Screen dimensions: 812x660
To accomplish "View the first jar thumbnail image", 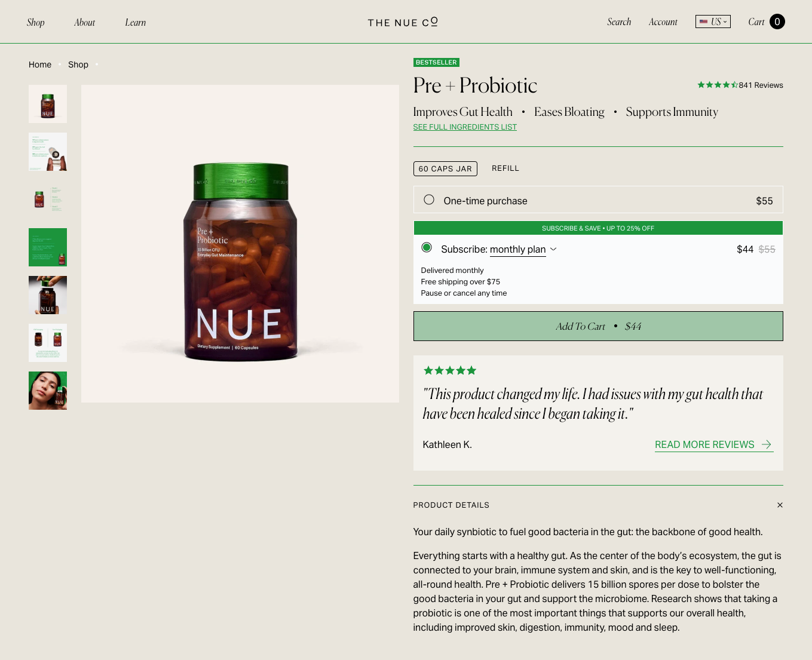I will coord(48,104).
